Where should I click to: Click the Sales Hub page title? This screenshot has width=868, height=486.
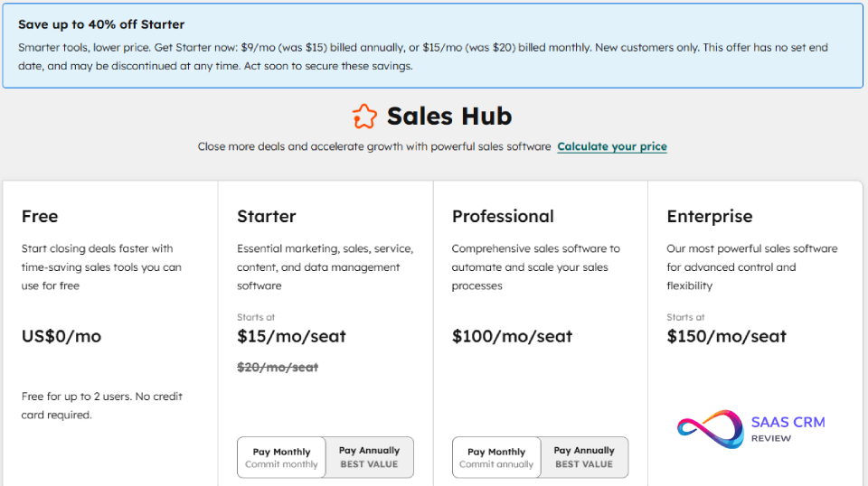click(x=449, y=117)
